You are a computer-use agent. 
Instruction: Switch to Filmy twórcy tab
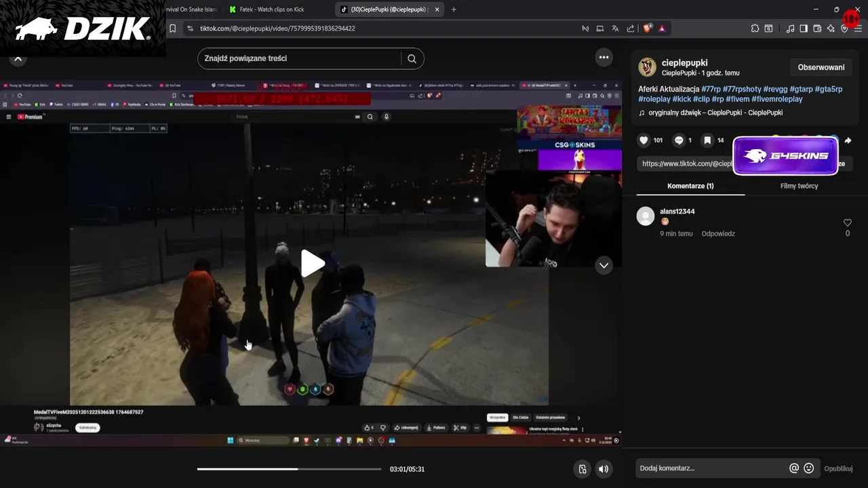coord(799,186)
